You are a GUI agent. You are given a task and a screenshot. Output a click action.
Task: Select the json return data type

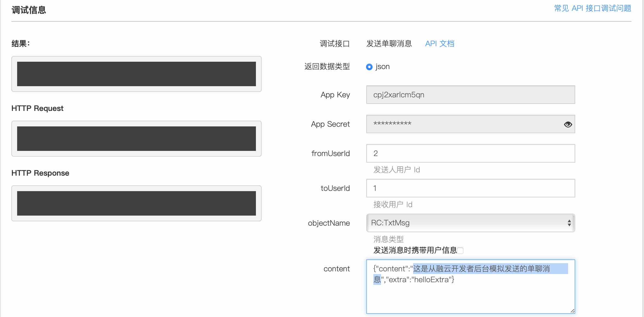(369, 67)
